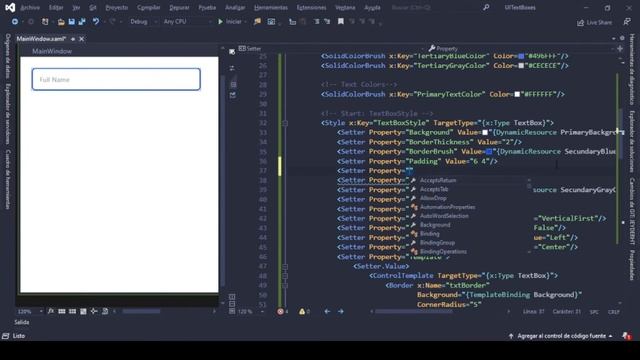Click the errors count indicator
640x360 pixels.
pos(282,311)
